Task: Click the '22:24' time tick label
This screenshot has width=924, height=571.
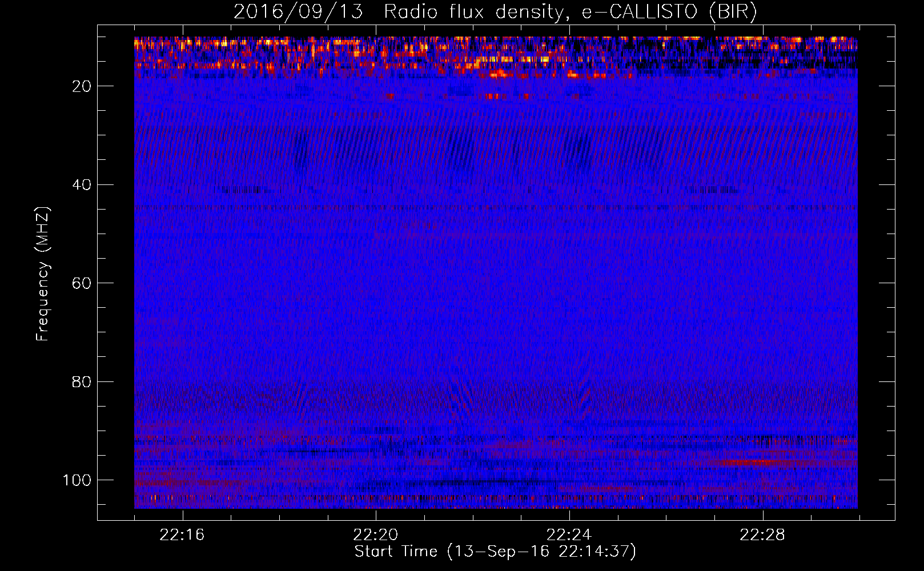Action: [569, 535]
